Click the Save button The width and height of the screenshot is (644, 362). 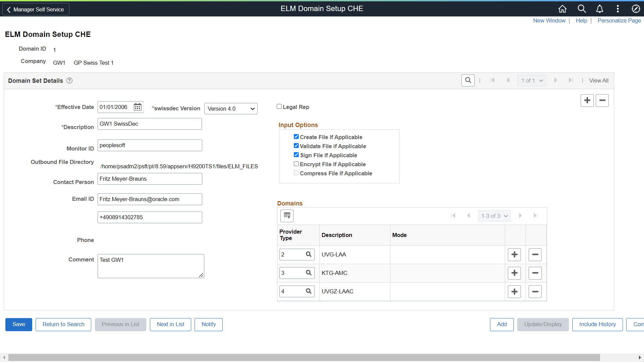(x=18, y=324)
